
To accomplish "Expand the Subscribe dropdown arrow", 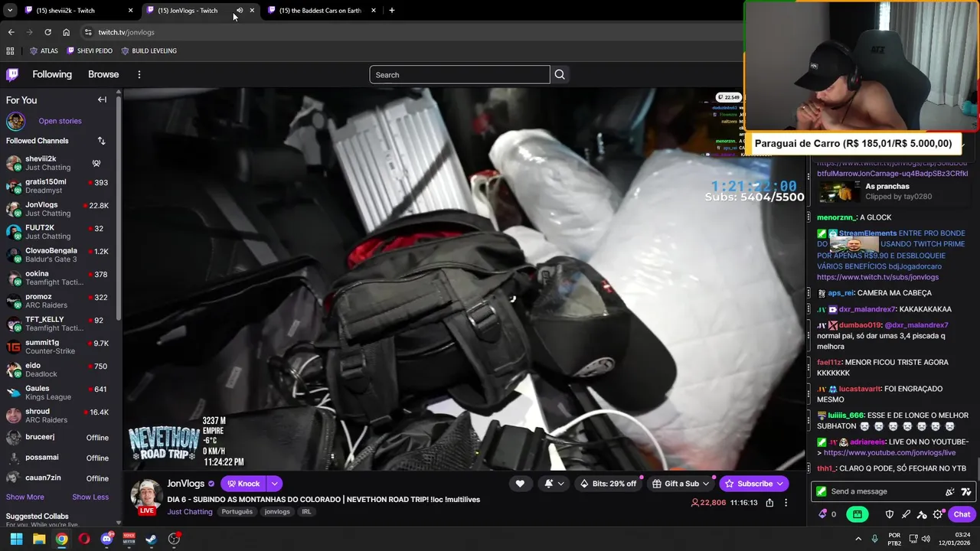I will pos(780,484).
